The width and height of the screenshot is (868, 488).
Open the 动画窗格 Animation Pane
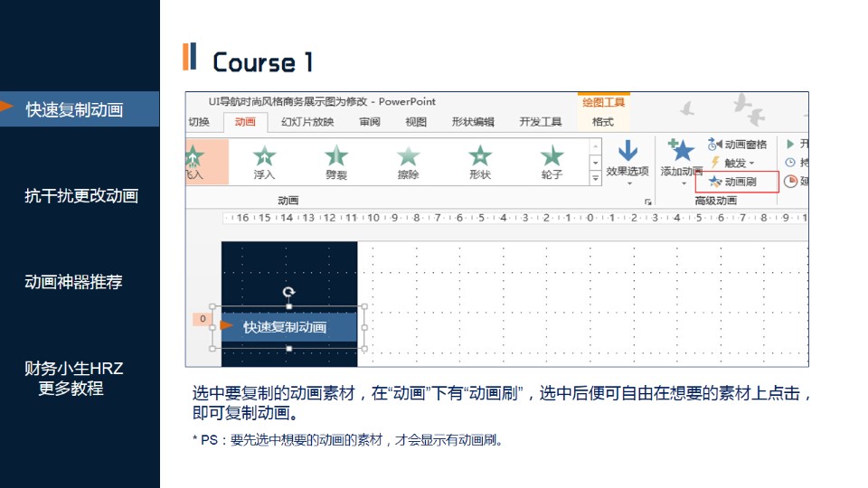tap(738, 145)
